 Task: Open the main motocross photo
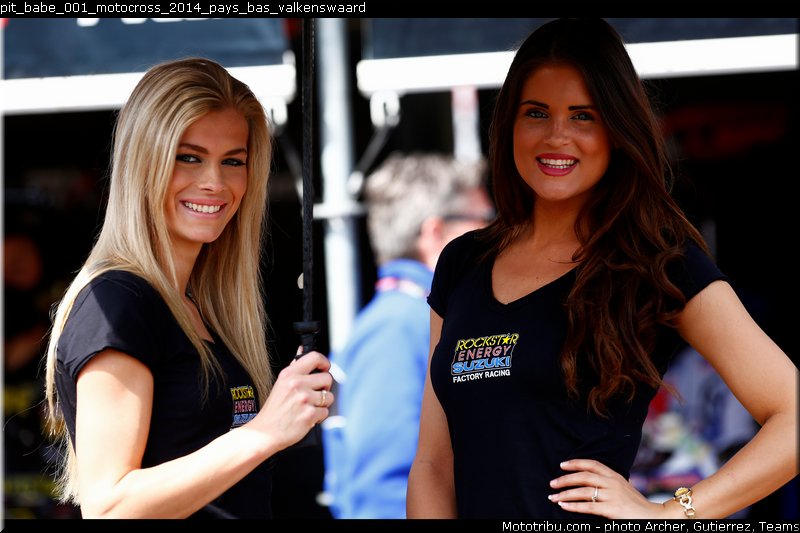click(x=400, y=269)
